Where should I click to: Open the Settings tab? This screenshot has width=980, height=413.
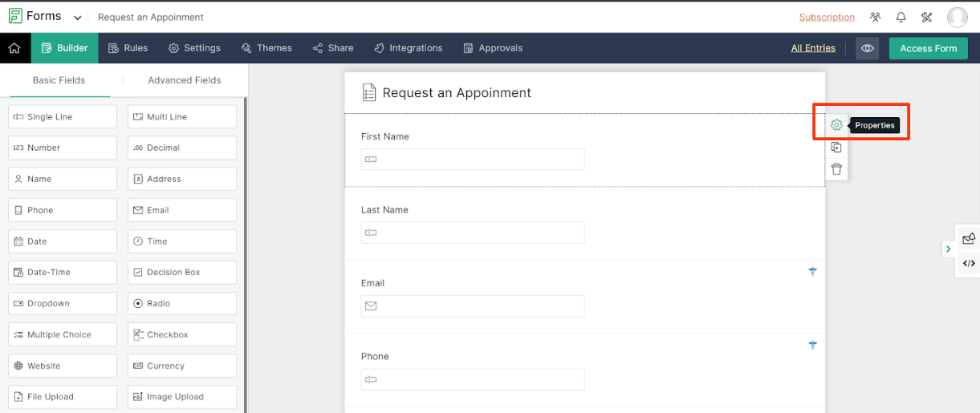pyautogui.click(x=194, y=48)
